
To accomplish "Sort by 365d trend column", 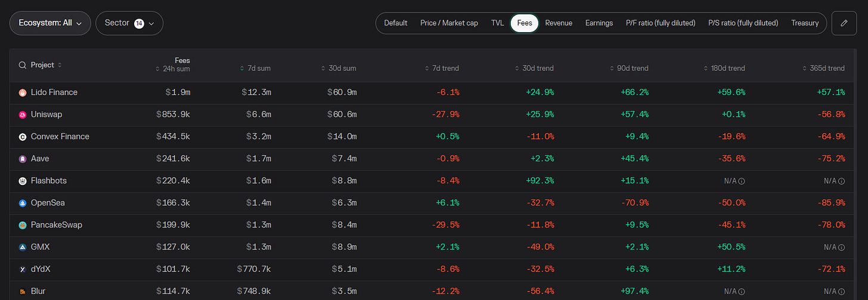I will pyautogui.click(x=822, y=69).
